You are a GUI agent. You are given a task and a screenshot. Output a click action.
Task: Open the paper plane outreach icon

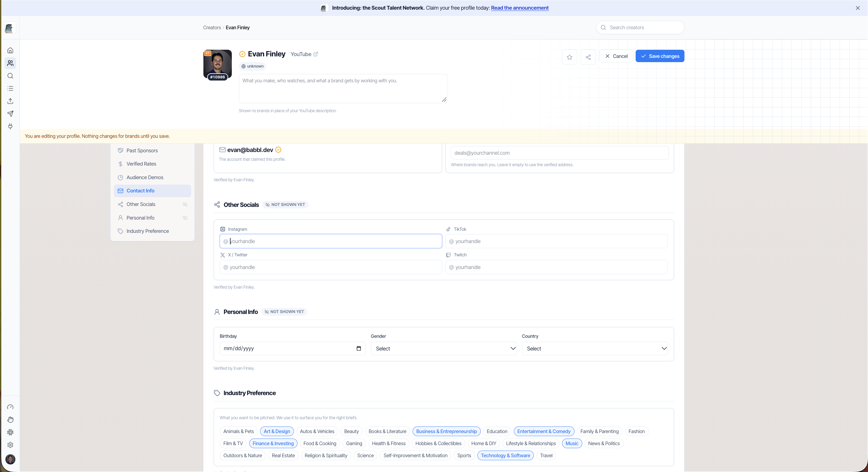click(x=10, y=114)
